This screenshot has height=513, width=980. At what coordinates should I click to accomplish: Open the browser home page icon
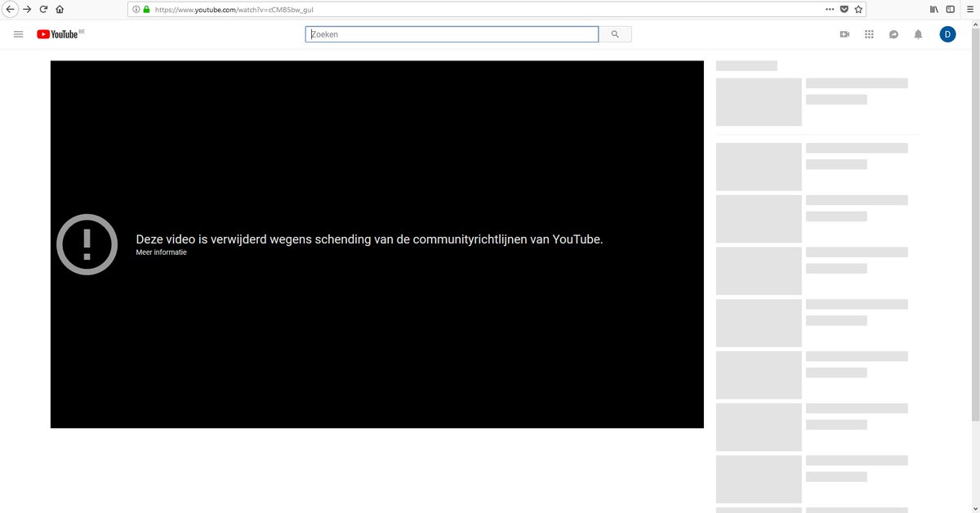tap(60, 10)
